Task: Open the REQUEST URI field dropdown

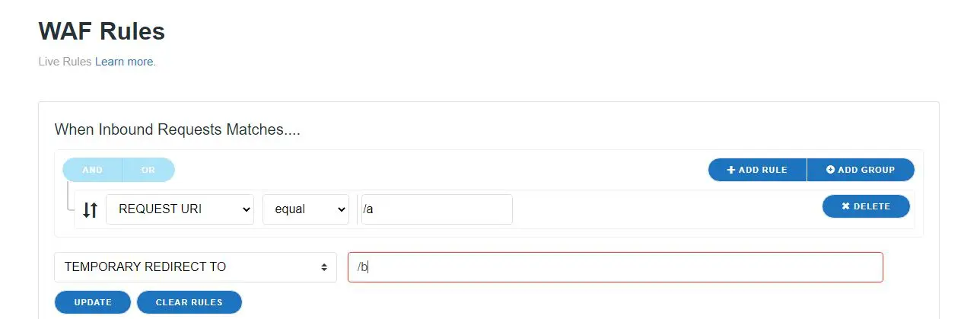Action: (x=179, y=209)
